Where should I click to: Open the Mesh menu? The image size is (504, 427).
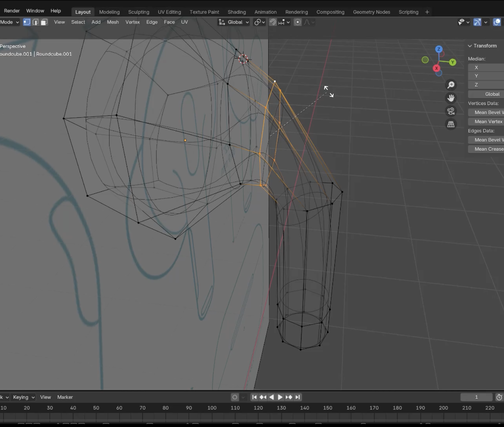113,22
